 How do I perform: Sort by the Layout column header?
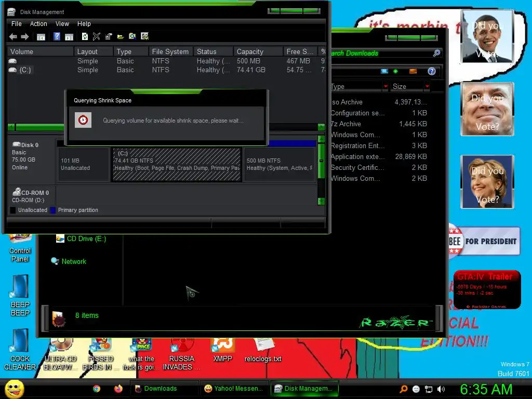[94, 51]
